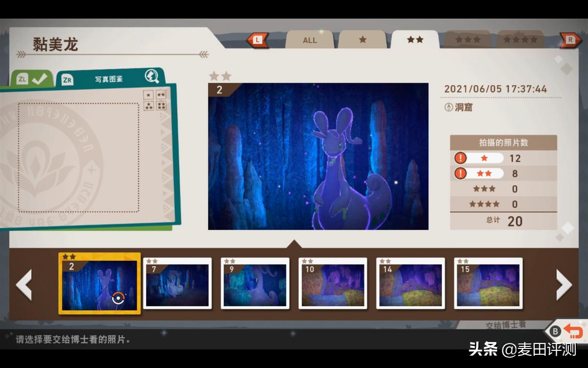
Task: Select photo thumbnail number 9
Action: (x=255, y=283)
